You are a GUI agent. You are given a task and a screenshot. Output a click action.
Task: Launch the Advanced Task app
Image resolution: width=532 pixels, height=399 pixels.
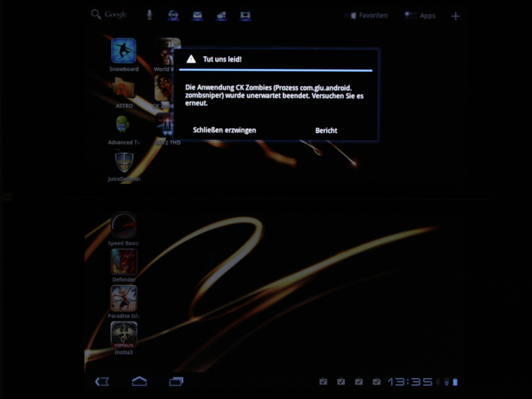pyautogui.click(x=124, y=130)
